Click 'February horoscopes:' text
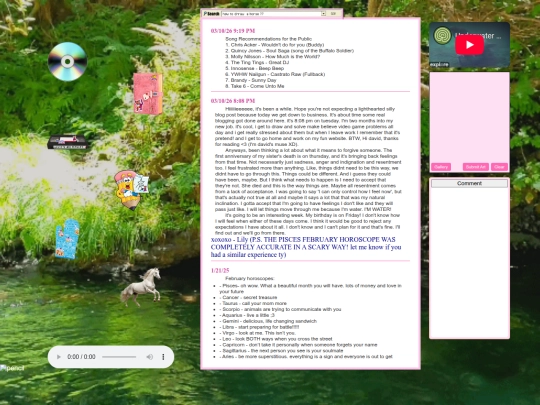The width and height of the screenshot is (540, 405). (250, 278)
